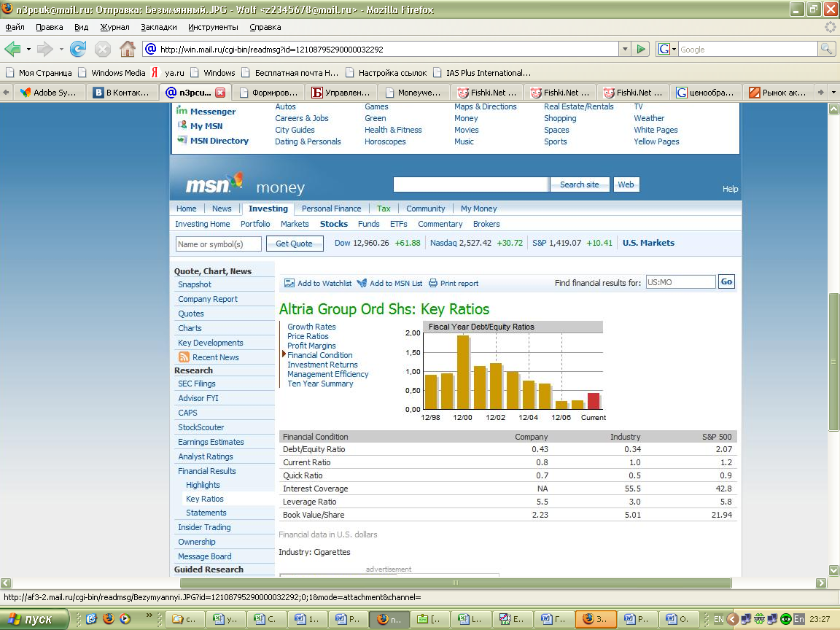Switch to the Рынок ак... tab
The height and width of the screenshot is (630, 840).
tap(779, 93)
